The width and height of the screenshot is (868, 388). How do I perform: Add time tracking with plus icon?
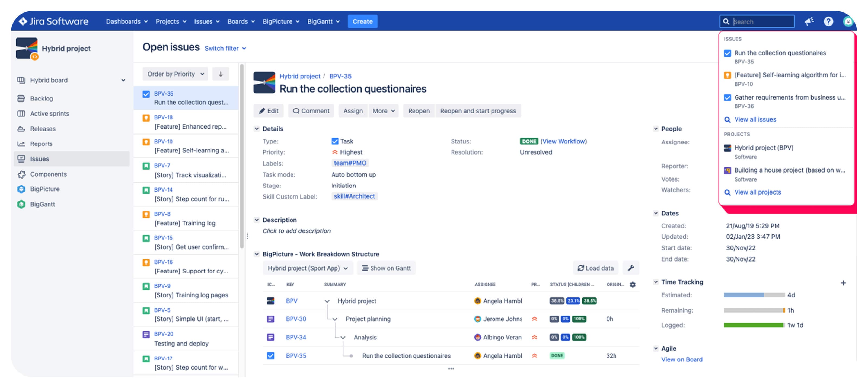[843, 283]
